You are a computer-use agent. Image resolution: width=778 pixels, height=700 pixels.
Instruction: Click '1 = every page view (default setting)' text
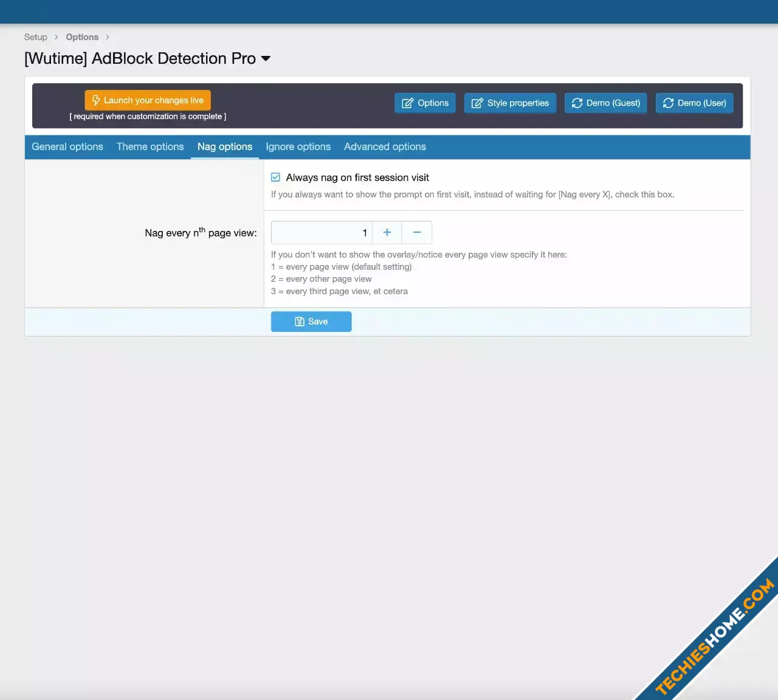click(342, 267)
